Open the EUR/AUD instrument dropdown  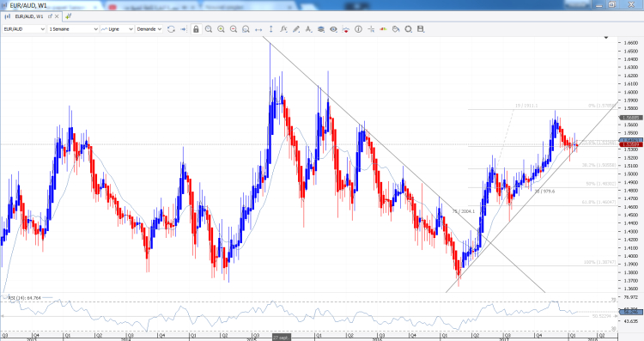click(x=24, y=29)
